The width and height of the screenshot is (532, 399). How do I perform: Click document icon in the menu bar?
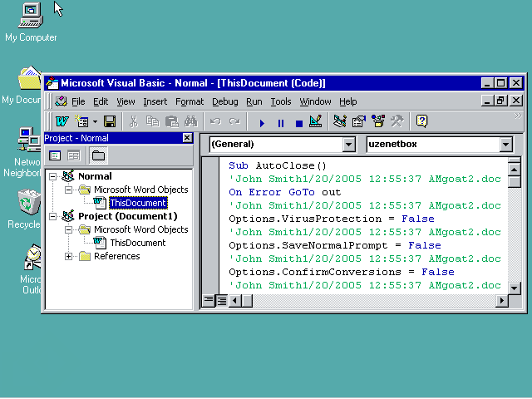pyautogui.click(x=61, y=101)
